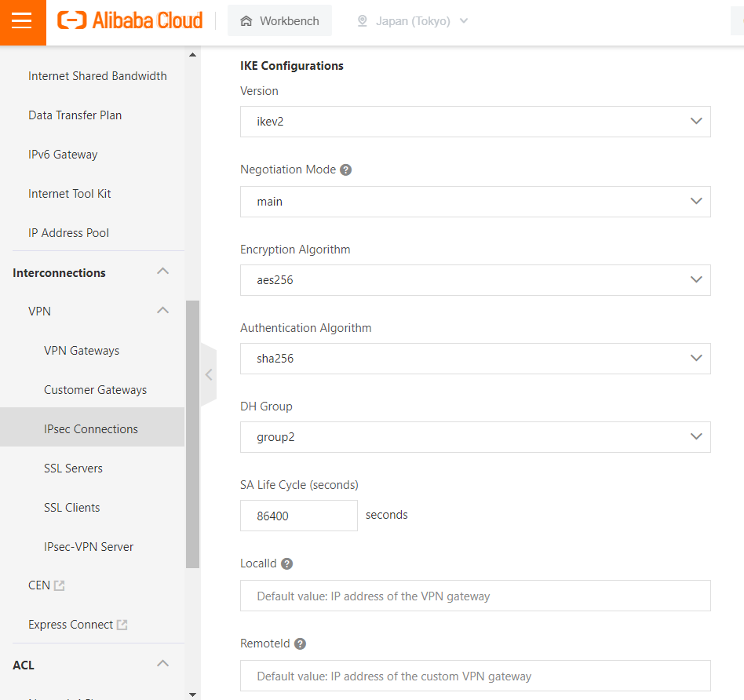This screenshot has width=744, height=700.
Task: Go to VPN Gateways page
Action: pyautogui.click(x=82, y=351)
